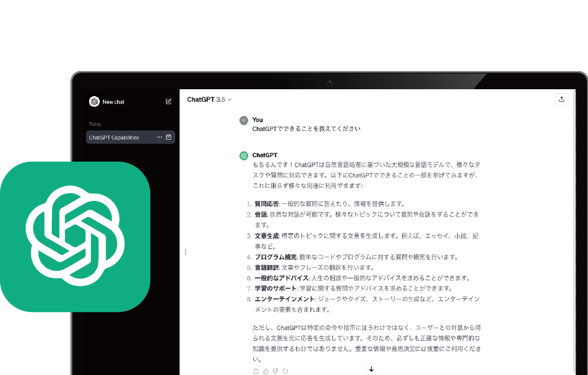Click the share chat upload icon

click(x=561, y=99)
